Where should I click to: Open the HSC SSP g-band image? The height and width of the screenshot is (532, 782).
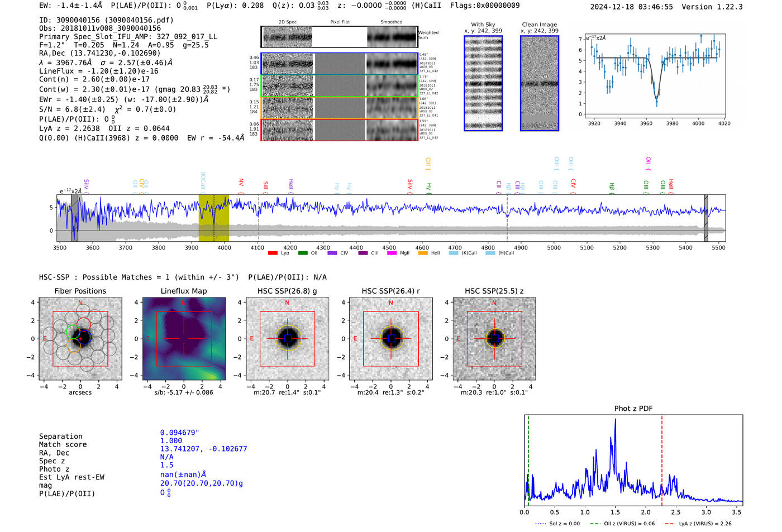point(287,339)
